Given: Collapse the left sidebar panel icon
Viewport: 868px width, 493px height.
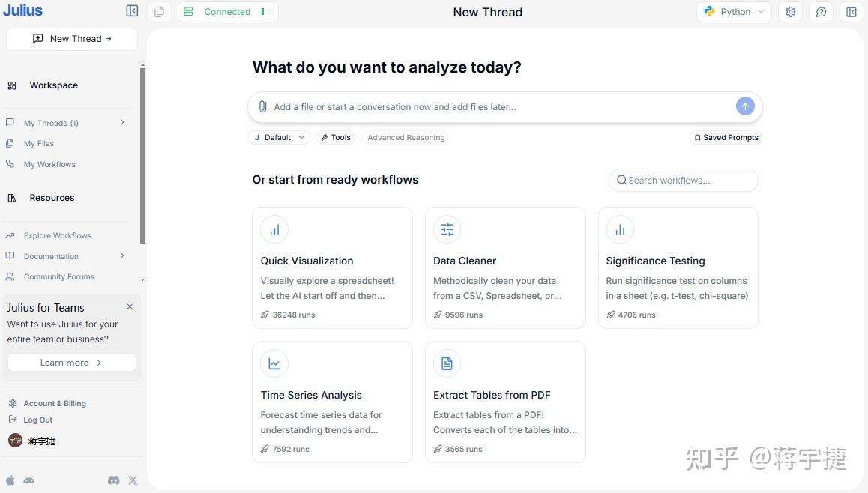Looking at the screenshot, I should click(132, 11).
